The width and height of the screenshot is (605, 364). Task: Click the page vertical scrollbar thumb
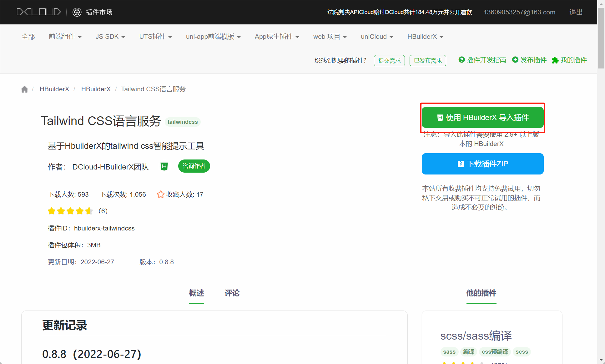[601, 38]
